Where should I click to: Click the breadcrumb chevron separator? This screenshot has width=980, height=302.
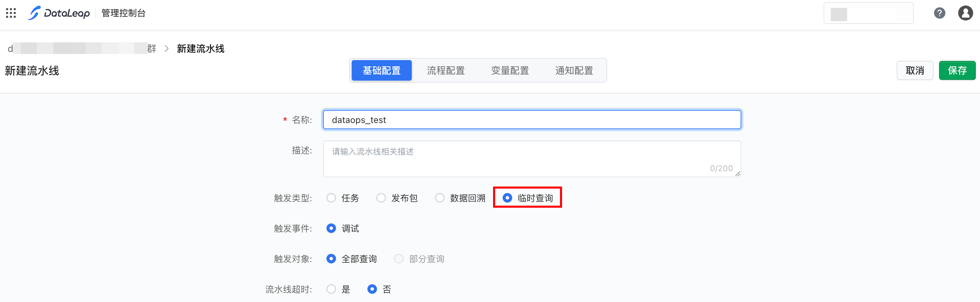pyautogui.click(x=167, y=49)
